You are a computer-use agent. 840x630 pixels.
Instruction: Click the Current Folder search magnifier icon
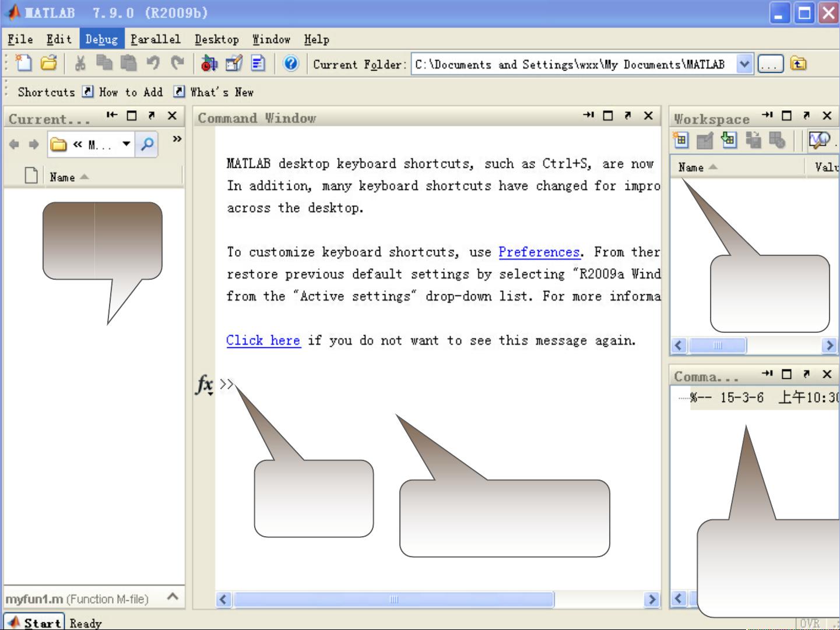click(147, 143)
